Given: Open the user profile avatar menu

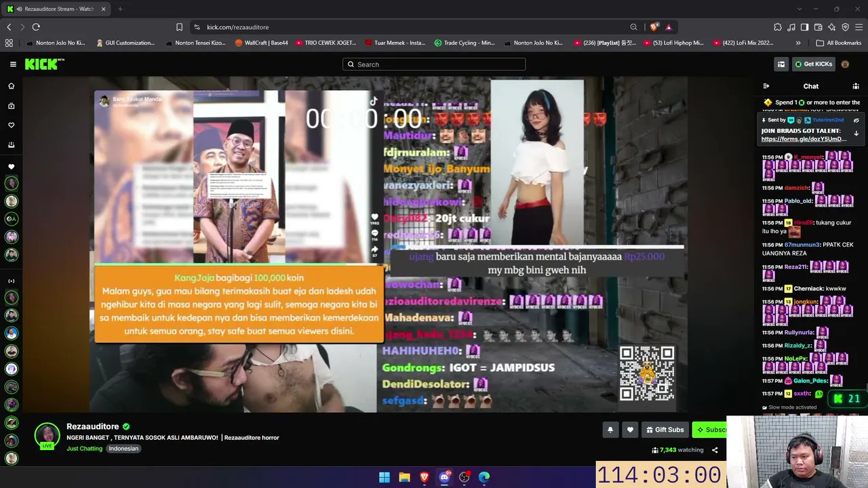Looking at the screenshot, I should coord(845,64).
